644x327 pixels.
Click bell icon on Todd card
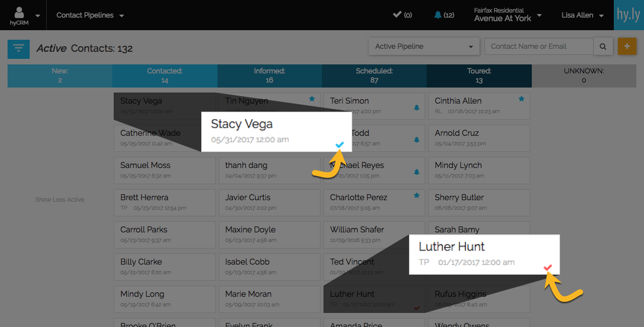(x=417, y=140)
